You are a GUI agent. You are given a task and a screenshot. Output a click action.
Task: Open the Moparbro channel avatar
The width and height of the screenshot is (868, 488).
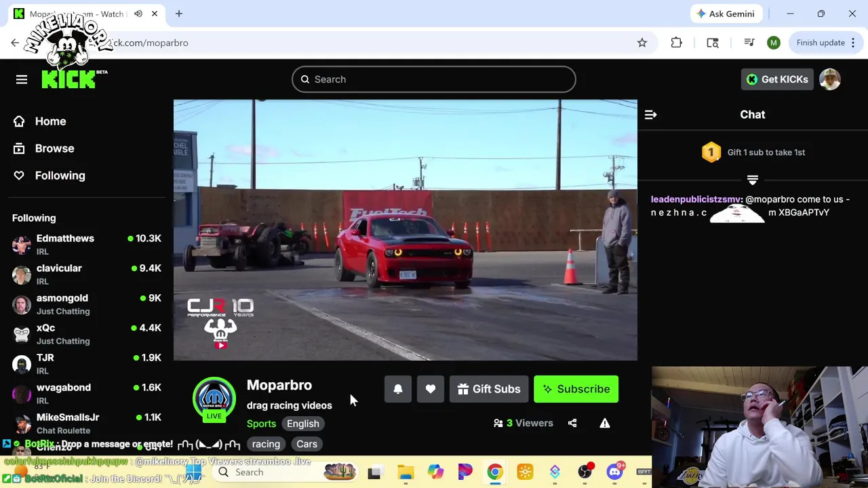214,398
